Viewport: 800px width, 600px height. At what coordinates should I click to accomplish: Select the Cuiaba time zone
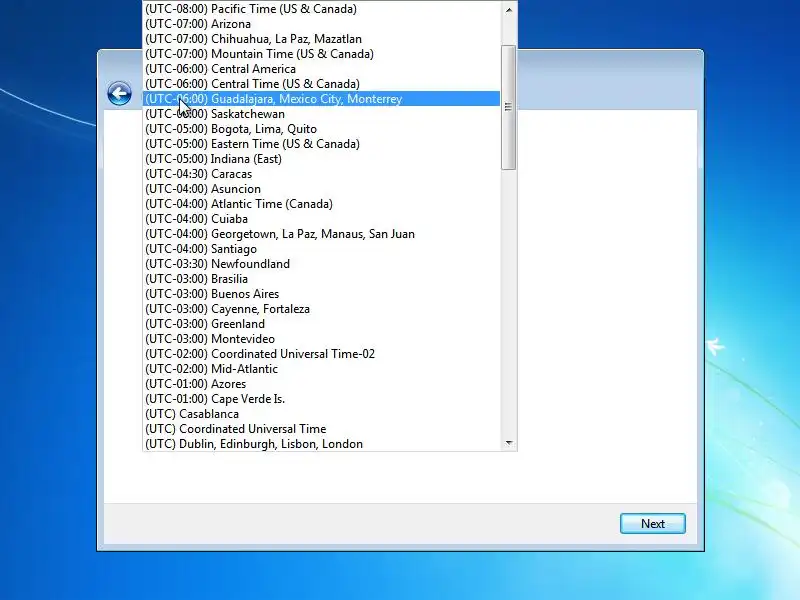click(x=321, y=219)
